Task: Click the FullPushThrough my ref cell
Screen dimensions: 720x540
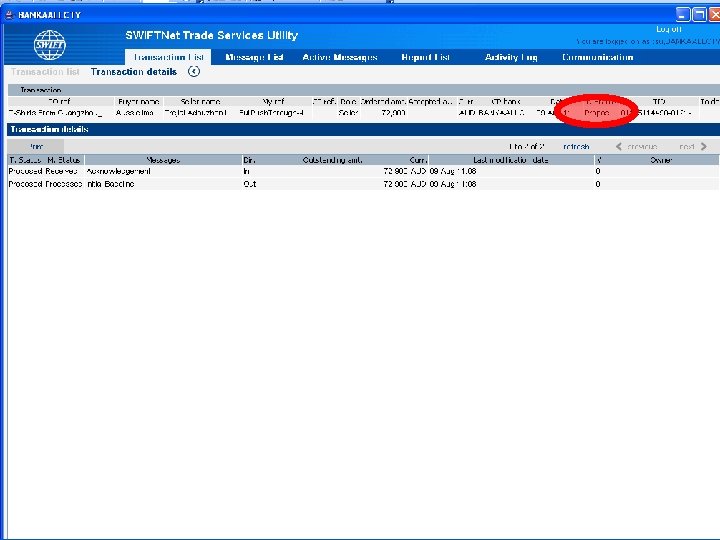Action: pos(271,112)
